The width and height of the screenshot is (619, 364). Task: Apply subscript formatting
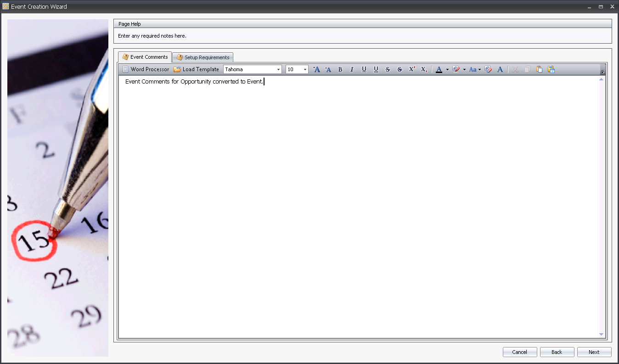(x=424, y=69)
